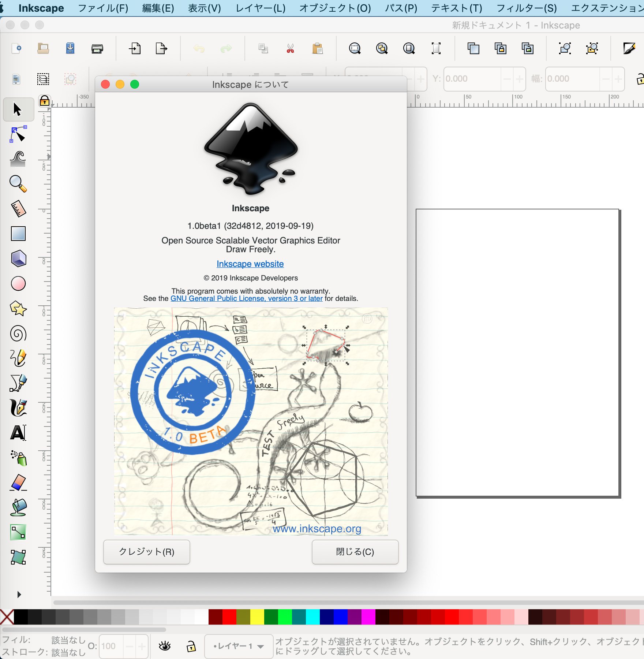
Task: Select the Zoom magnifier tool
Action: tap(18, 184)
